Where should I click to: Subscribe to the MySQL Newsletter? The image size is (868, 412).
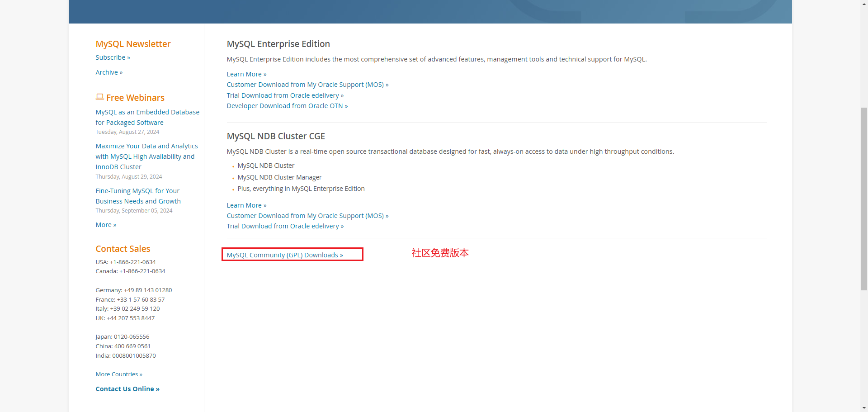tap(113, 57)
